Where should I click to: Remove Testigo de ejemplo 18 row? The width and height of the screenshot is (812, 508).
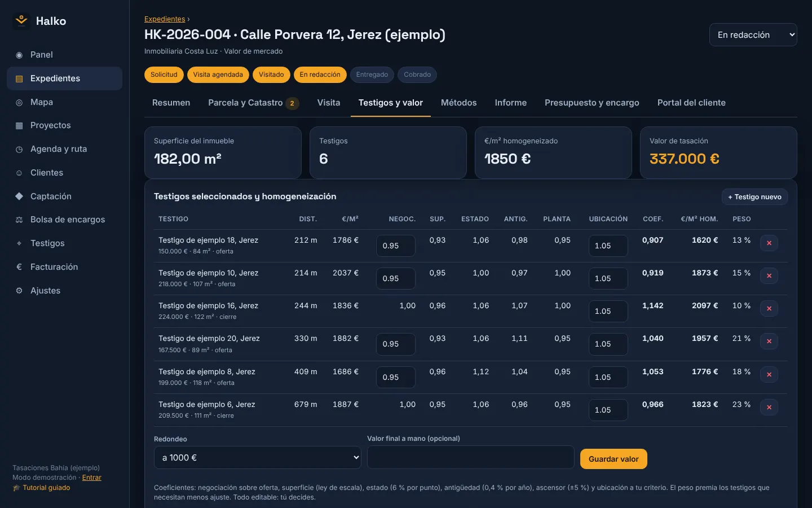769,243
